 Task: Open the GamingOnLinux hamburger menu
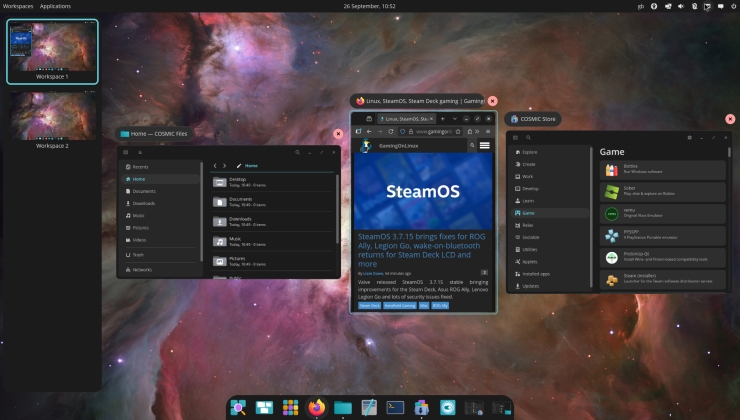(x=485, y=146)
